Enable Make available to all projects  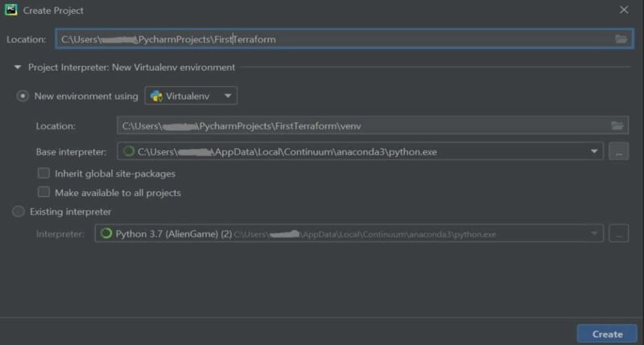[43, 192]
